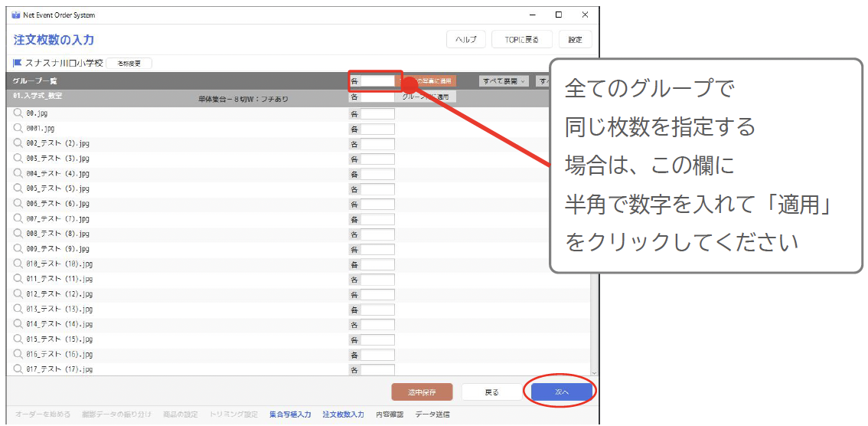Zoom 009_テスト (9).jpg with magnifier icon
868x426 pixels.
[18, 249]
